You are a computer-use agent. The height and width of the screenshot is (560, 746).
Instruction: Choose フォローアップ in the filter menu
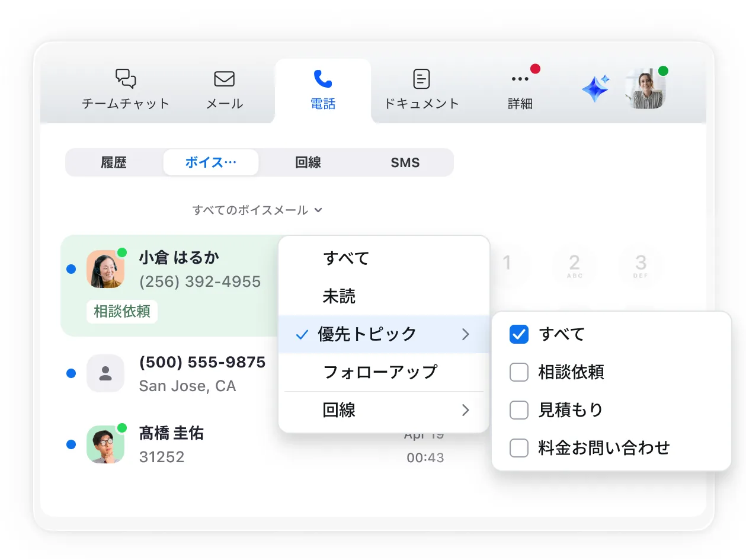click(380, 372)
